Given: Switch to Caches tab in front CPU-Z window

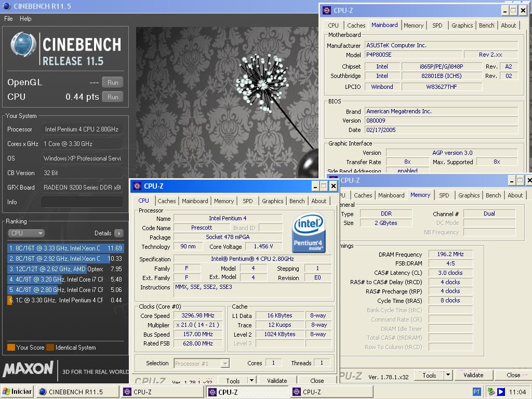Looking at the screenshot, I should tap(167, 201).
